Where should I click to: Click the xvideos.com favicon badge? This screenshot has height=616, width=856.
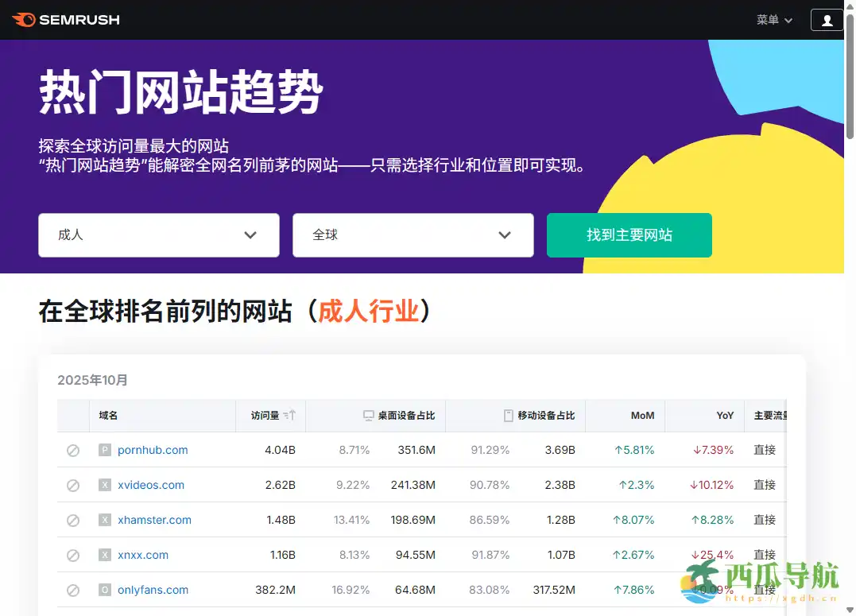(x=104, y=485)
